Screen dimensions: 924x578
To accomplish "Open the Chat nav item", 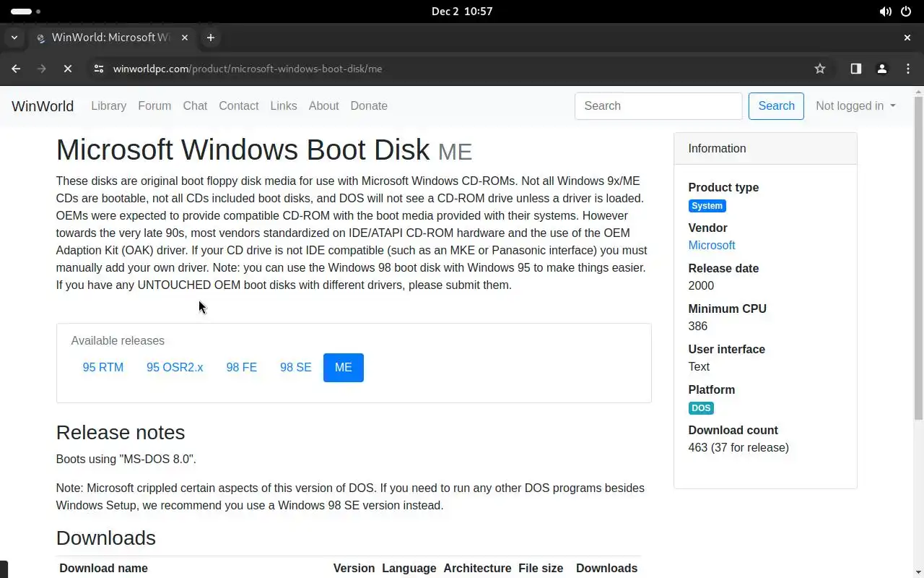I will click(x=195, y=105).
